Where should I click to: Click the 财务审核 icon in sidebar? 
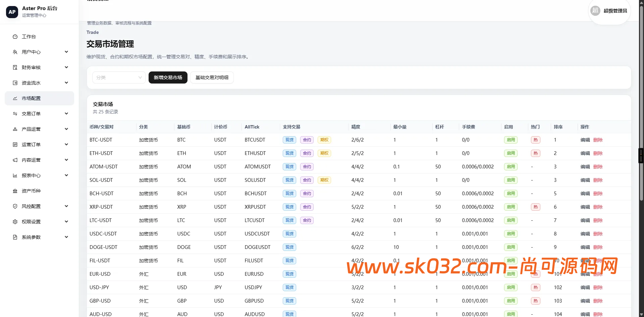tap(15, 67)
